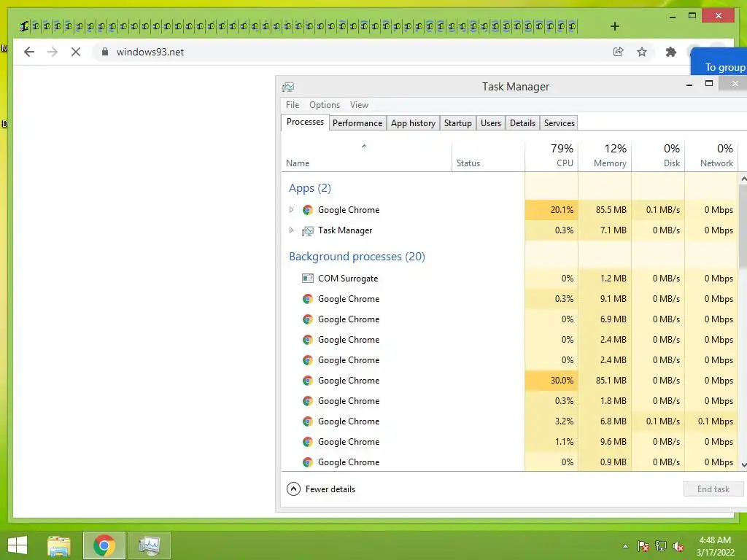Sort by the CPU column header
The image size is (747, 560).
pyautogui.click(x=551, y=156)
